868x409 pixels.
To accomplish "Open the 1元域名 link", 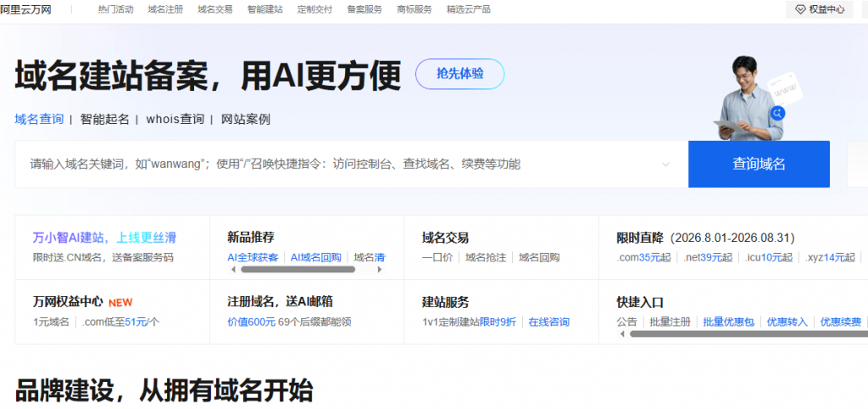I will [x=51, y=322].
